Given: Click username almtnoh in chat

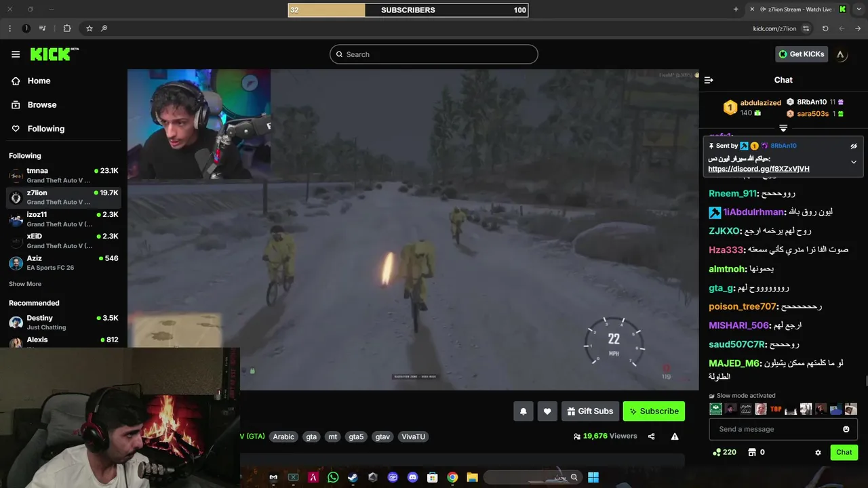Looking at the screenshot, I should [x=728, y=269].
